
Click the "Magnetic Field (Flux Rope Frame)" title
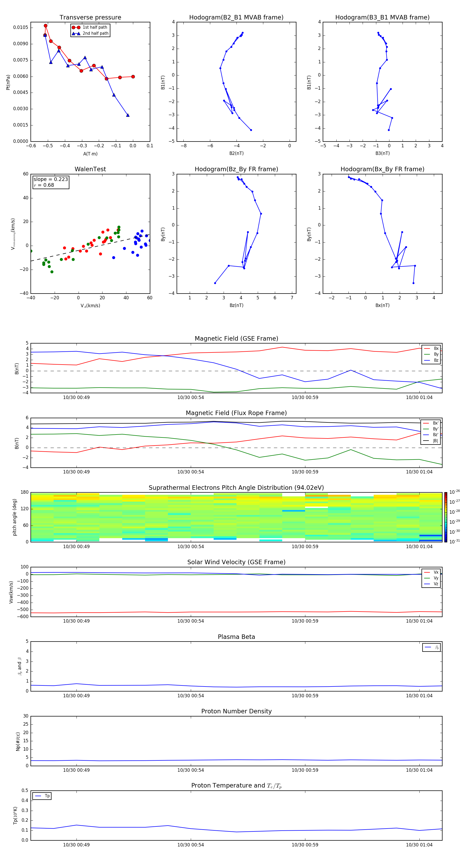click(236, 413)
